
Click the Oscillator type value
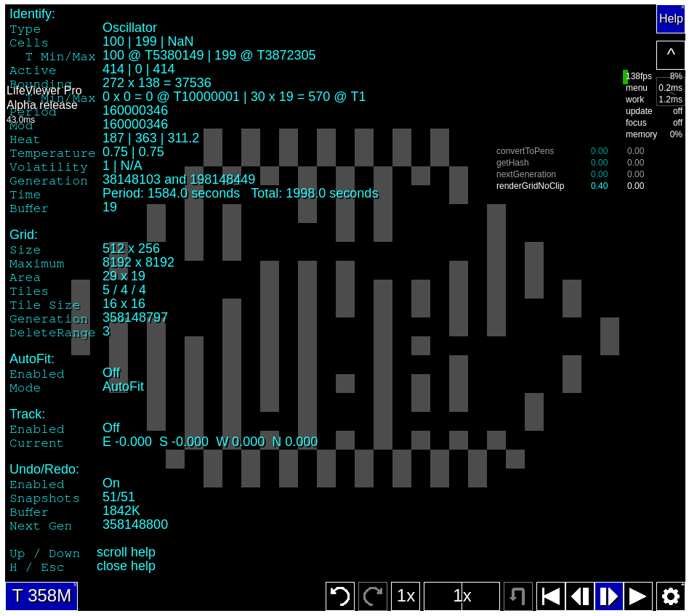pyautogui.click(x=129, y=28)
